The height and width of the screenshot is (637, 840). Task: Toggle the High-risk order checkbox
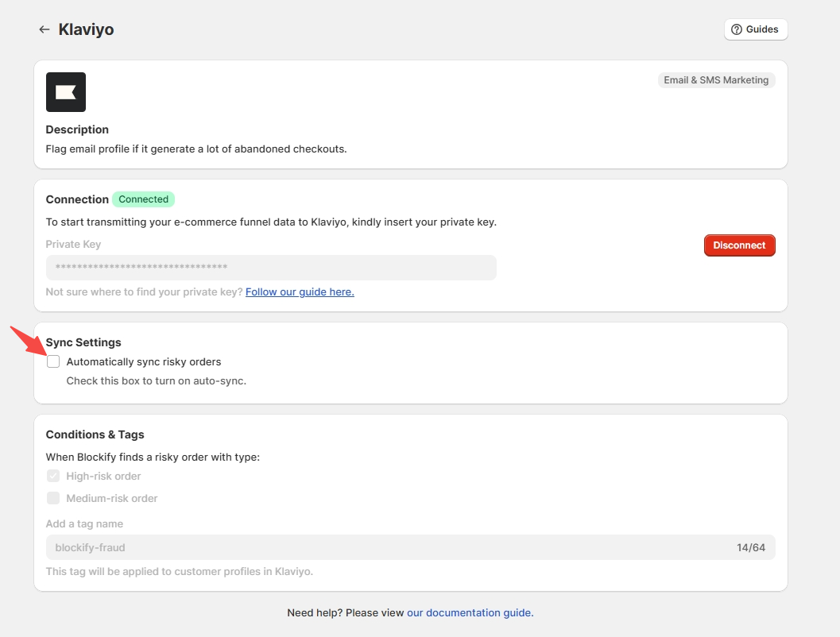point(53,477)
